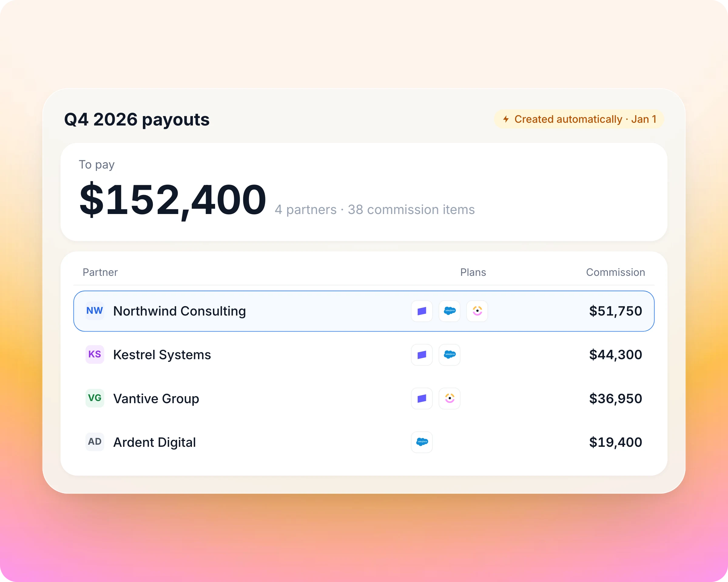Click the circular pink-orange plan icon for Vantive Group
Screen dimensions: 728x582
point(450,399)
